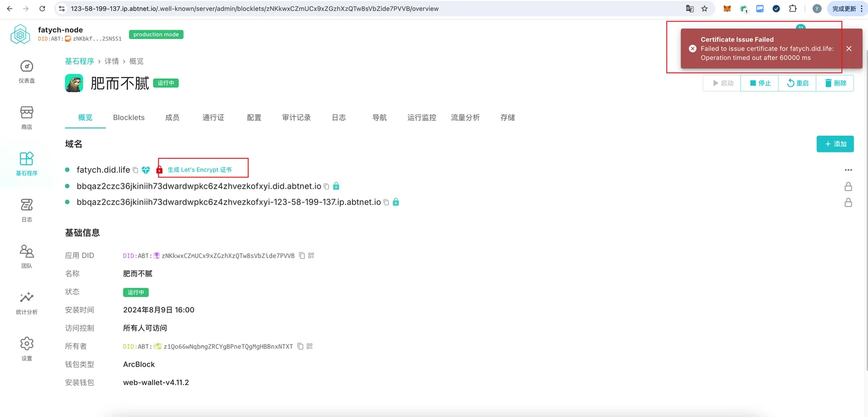Copy the 应用 DID address
This screenshot has width=868, height=417.
pos(302,255)
